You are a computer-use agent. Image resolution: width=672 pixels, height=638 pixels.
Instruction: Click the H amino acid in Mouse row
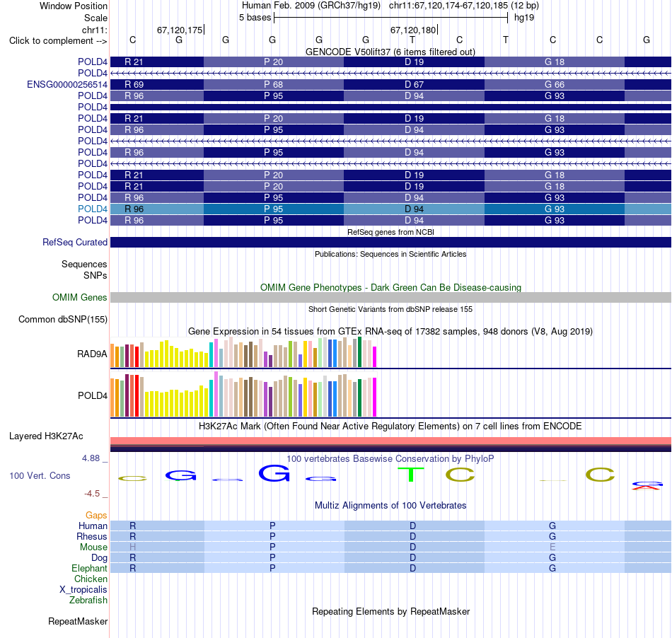tap(133, 547)
